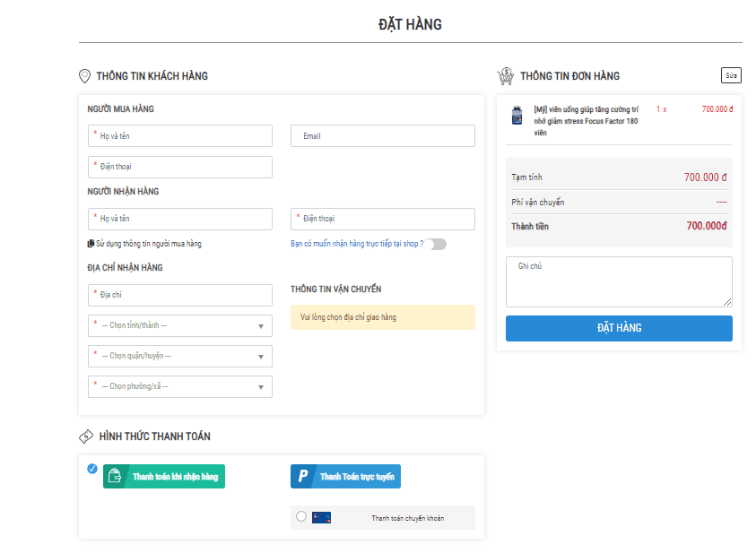Click the Địa chỉ address input field
Screen dimensions: 756x553
(x=180, y=295)
